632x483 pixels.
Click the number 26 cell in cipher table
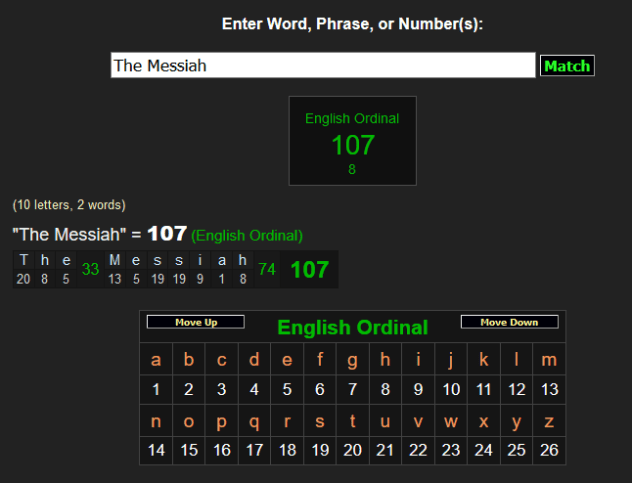[548, 451]
